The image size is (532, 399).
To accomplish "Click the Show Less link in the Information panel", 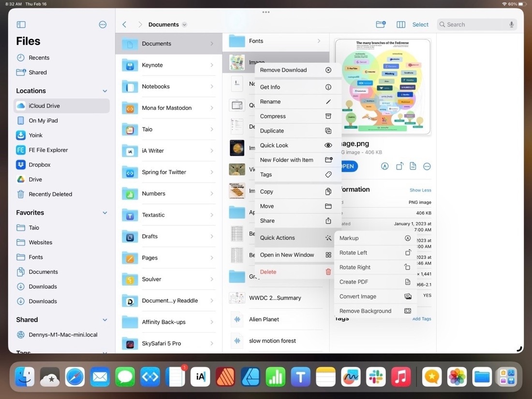I will tap(420, 190).
